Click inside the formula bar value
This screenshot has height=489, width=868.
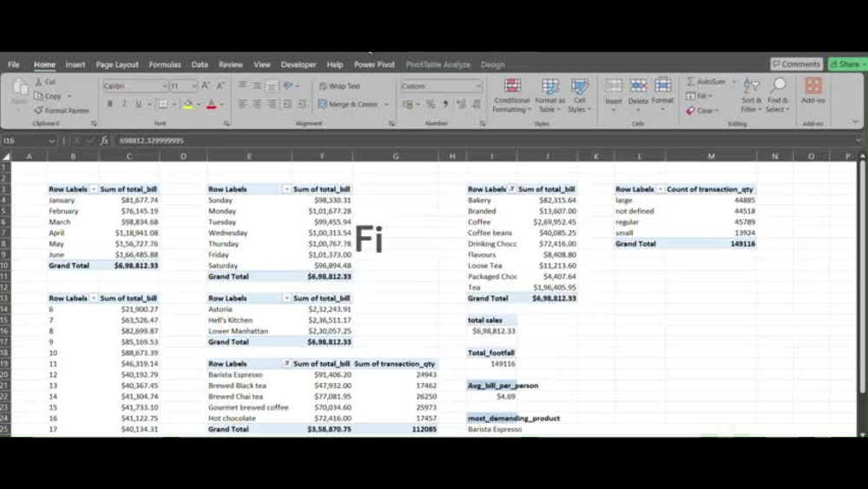click(x=152, y=141)
